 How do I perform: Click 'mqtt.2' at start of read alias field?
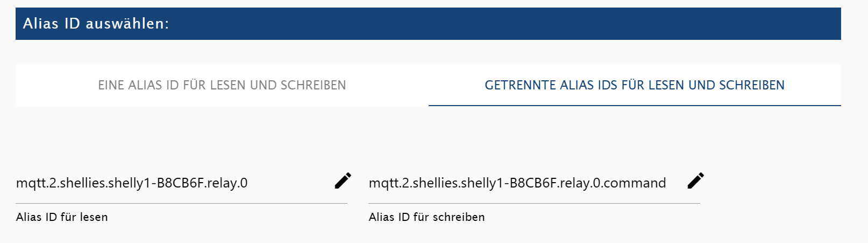click(36, 183)
